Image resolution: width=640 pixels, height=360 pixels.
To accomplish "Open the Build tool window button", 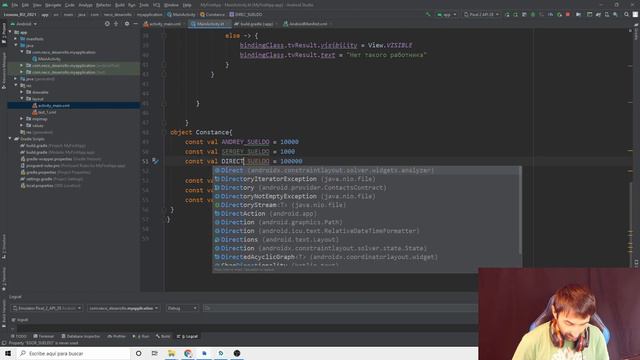I will [163, 336].
